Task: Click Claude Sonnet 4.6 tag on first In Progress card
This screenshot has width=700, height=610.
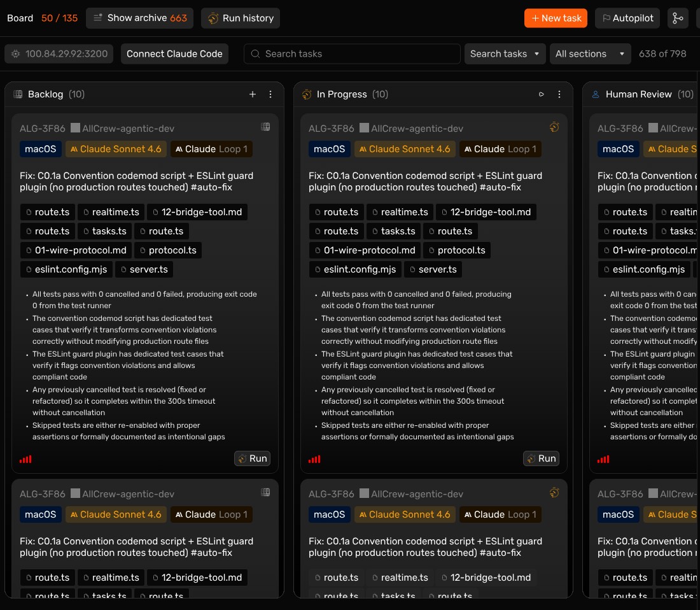Action: pos(405,149)
